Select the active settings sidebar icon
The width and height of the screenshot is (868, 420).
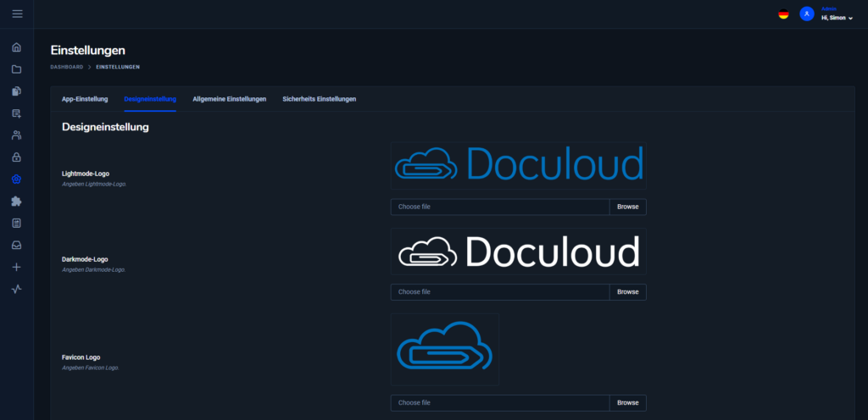point(17,179)
